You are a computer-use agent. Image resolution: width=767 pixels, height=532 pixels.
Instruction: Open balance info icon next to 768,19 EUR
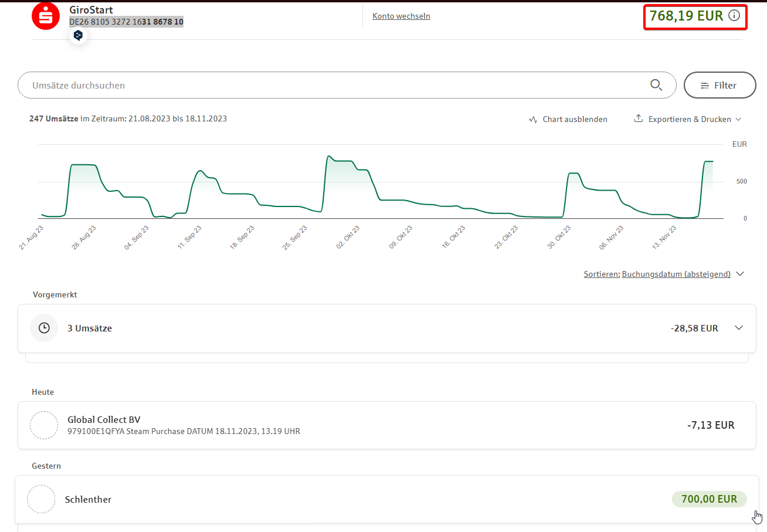click(734, 16)
